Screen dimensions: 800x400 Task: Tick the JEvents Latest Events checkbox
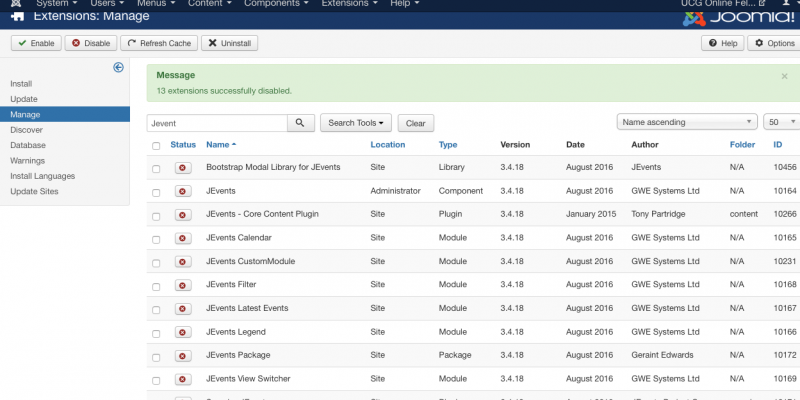pos(156,310)
